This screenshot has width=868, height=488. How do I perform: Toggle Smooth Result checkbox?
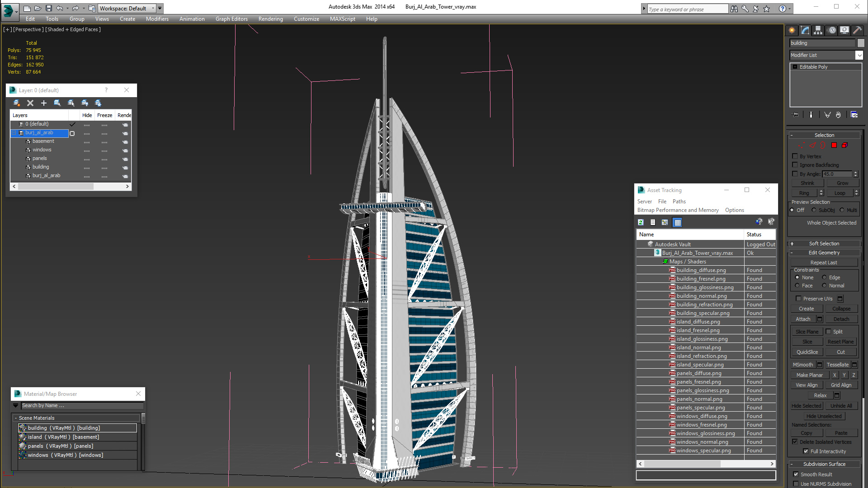[796, 474]
